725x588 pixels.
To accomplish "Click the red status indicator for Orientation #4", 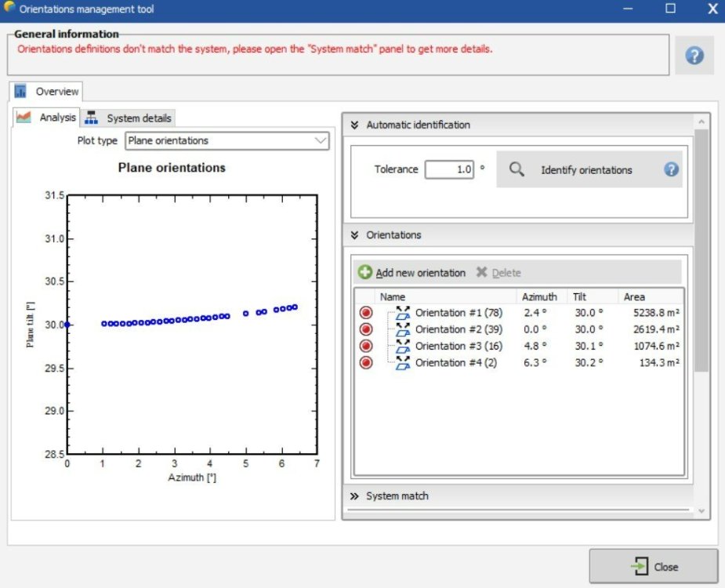I will (366, 362).
